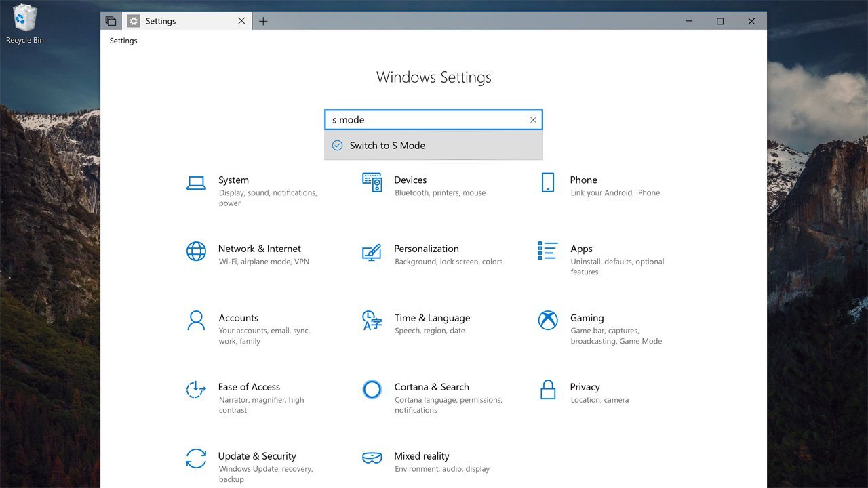This screenshot has height=488, width=868.
Task: Open Update & Security title
Action: point(257,456)
